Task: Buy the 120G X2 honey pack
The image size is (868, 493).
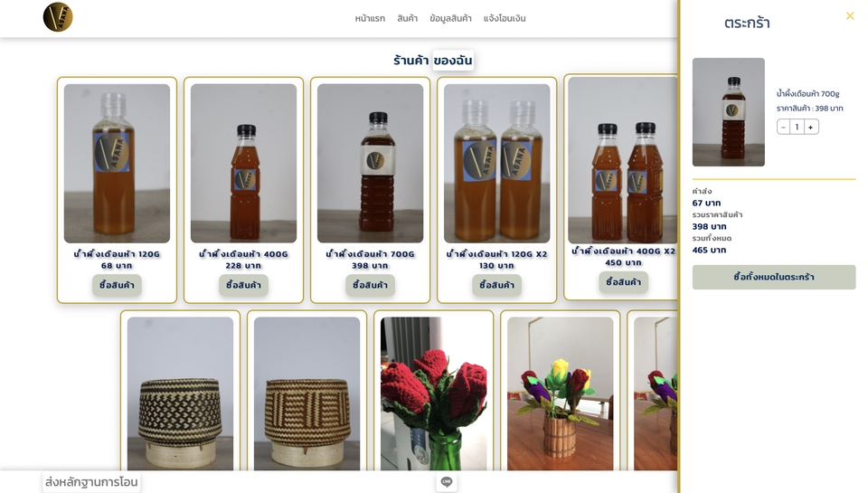Action: pyautogui.click(x=496, y=285)
